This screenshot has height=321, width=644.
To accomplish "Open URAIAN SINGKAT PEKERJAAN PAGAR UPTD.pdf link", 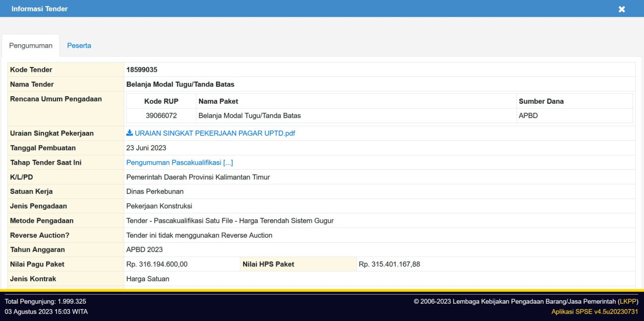I will (x=215, y=133).
